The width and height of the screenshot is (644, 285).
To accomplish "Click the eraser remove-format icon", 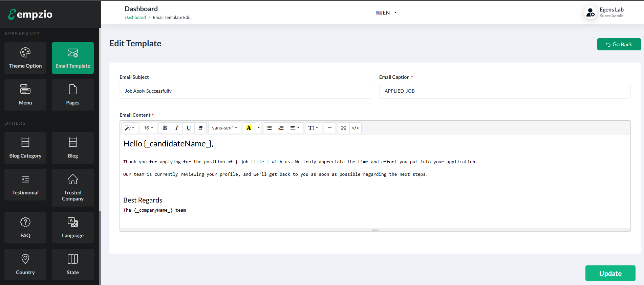I will [200, 128].
